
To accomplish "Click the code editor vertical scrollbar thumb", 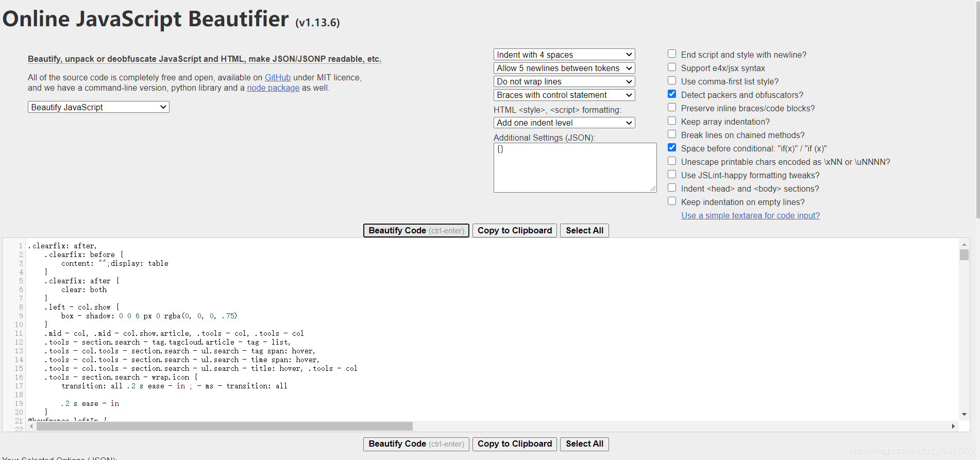I will click(964, 254).
